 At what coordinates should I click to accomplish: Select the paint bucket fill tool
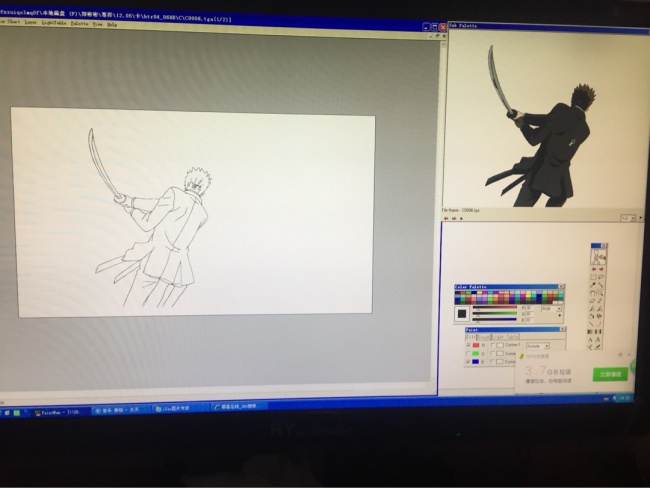pyautogui.click(x=592, y=316)
